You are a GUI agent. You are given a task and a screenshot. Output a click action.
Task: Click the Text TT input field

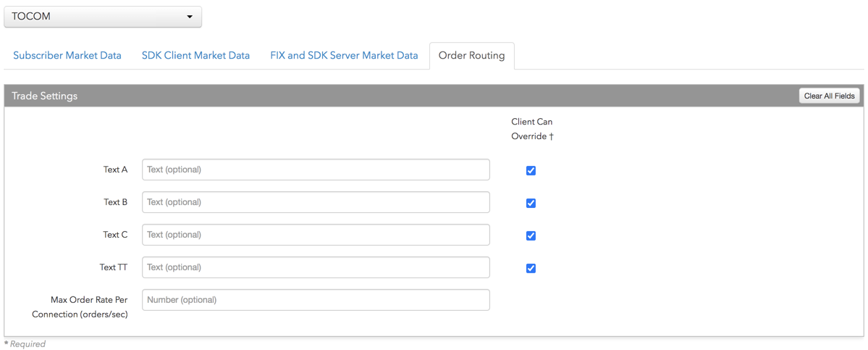(316, 267)
